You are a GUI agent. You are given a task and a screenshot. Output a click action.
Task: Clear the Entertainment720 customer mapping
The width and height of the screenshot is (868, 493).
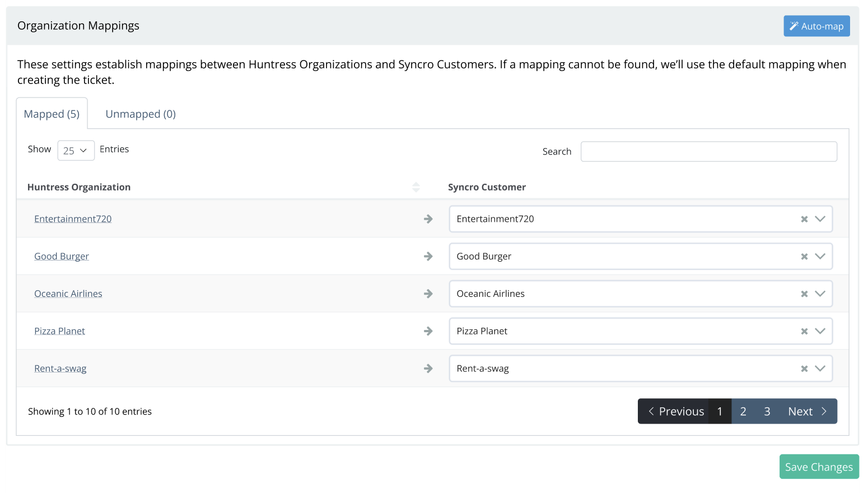pyautogui.click(x=804, y=219)
